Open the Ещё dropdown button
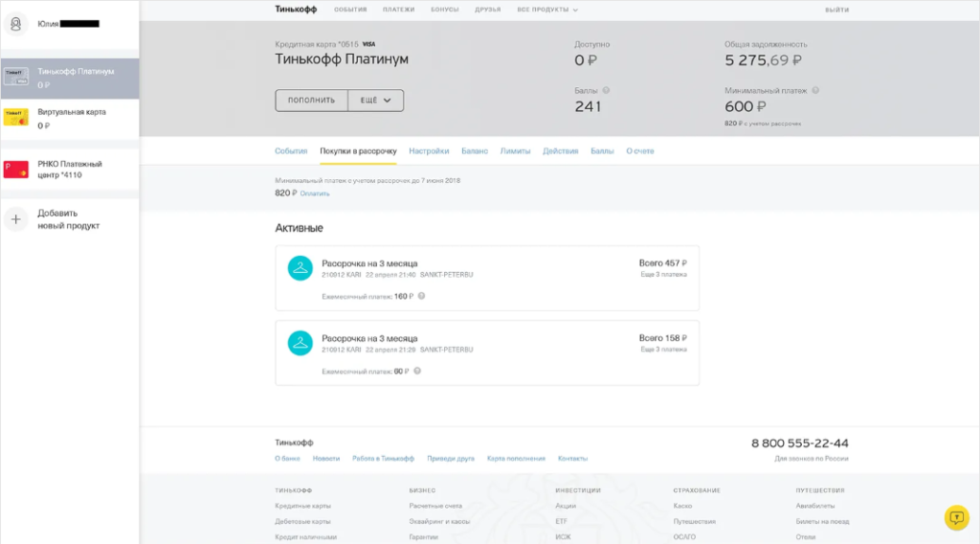 (x=375, y=101)
